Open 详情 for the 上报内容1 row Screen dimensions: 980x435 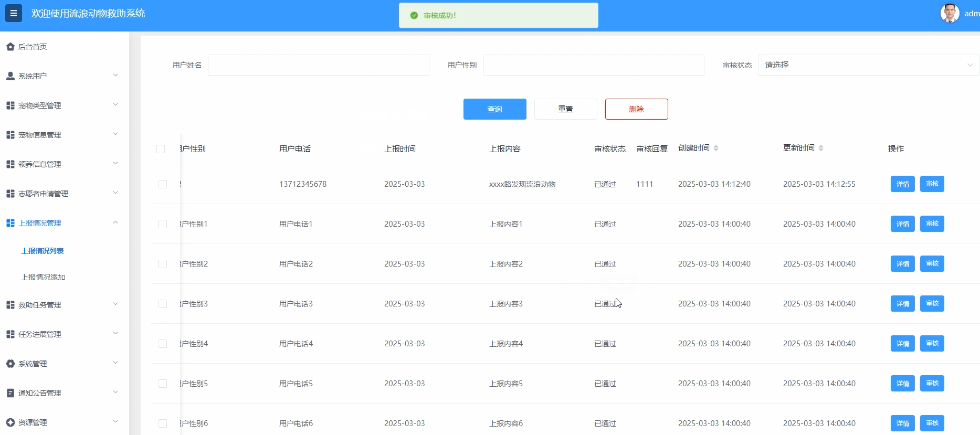point(903,224)
